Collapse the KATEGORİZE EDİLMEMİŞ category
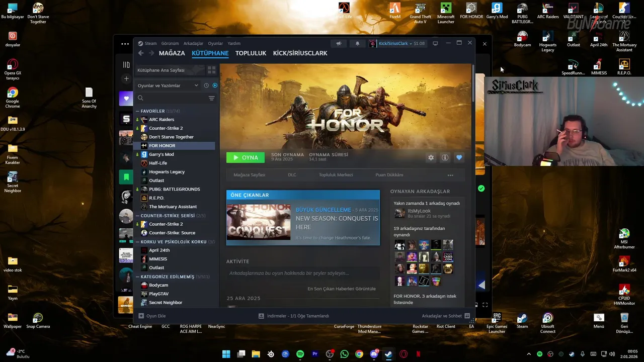This screenshot has width=644, height=362. click(x=137, y=277)
